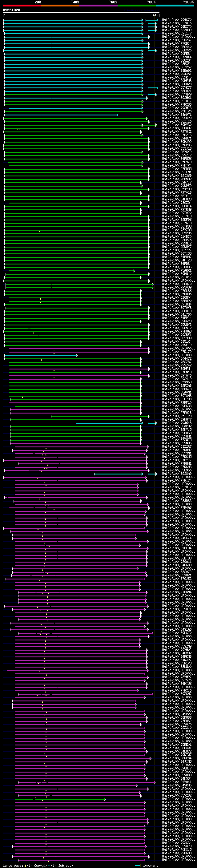Select hit label UniRef100_C5XKT5
Image resolution: width=197 pixels, height=868 pixels.
pyautogui.click(x=177, y=78)
